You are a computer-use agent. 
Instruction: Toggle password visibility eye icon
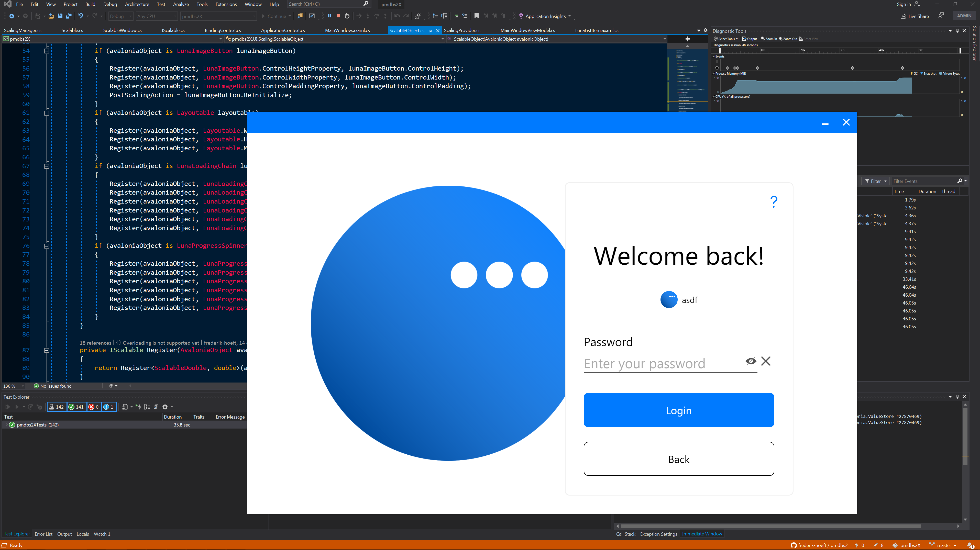[x=751, y=361]
